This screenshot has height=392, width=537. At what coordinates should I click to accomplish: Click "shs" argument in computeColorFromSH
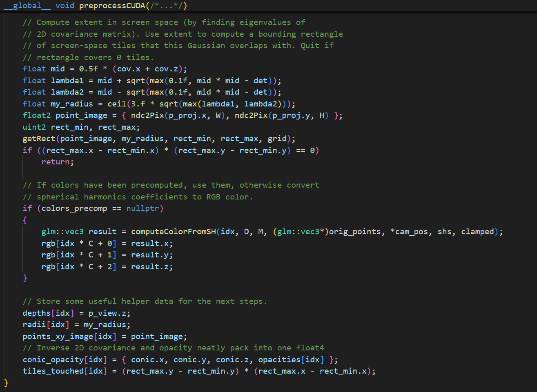tap(444, 232)
